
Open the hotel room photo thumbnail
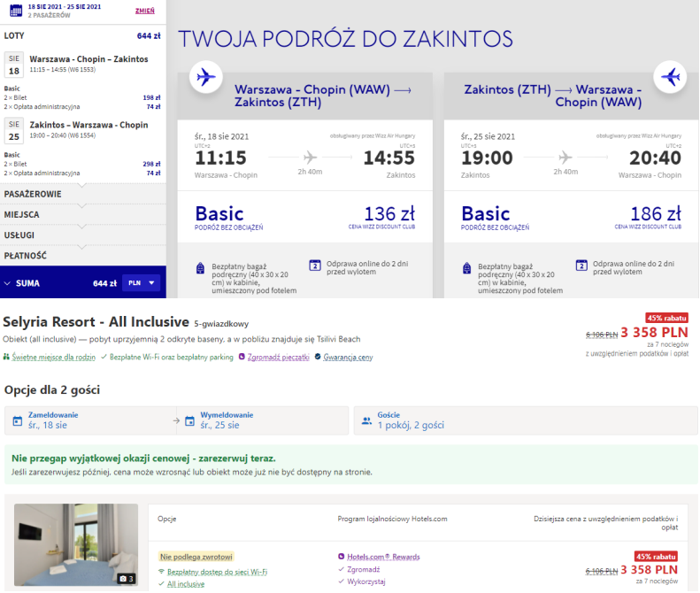[76, 545]
